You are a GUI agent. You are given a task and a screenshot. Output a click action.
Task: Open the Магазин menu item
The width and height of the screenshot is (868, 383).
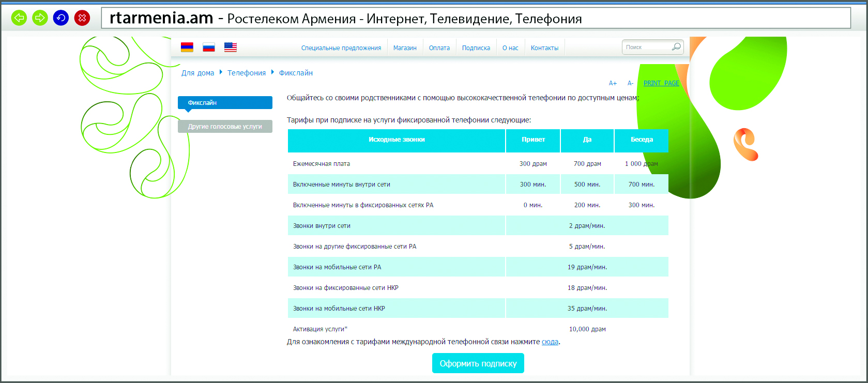(405, 48)
